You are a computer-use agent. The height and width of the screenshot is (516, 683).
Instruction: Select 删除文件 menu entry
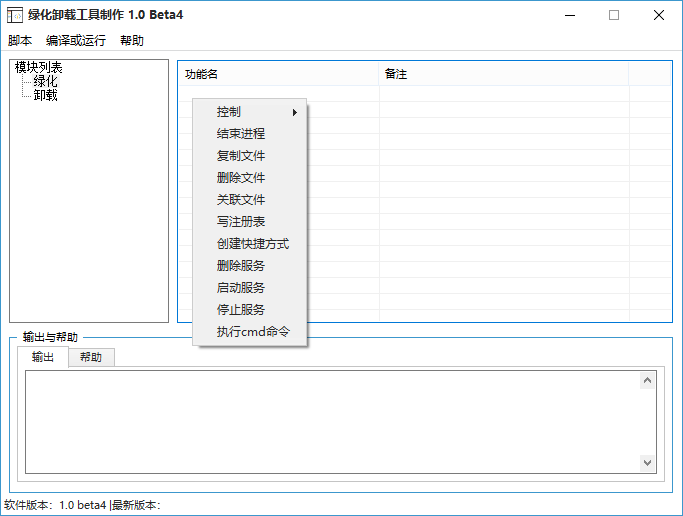[x=241, y=178]
